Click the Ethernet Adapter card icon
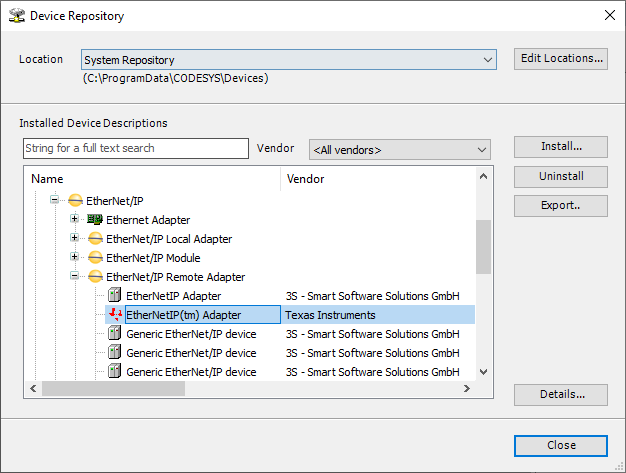 point(95,220)
